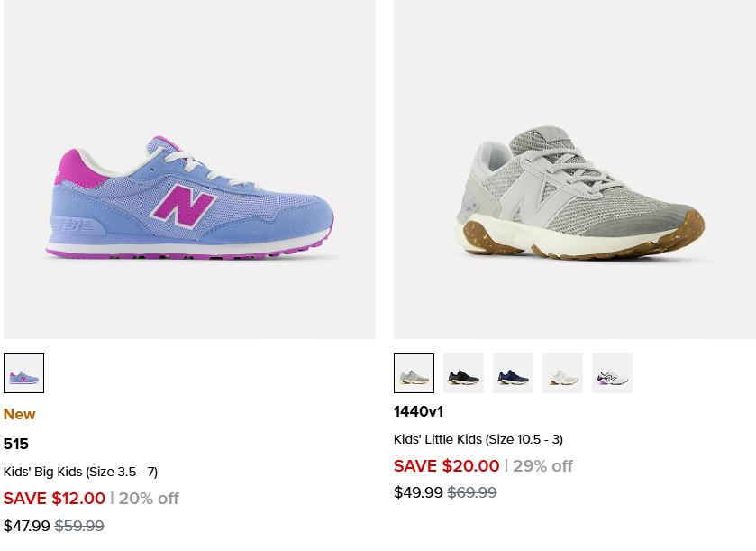This screenshot has width=756, height=551.
Task: Select the grey 1440v1 color swatch
Action: (x=414, y=373)
